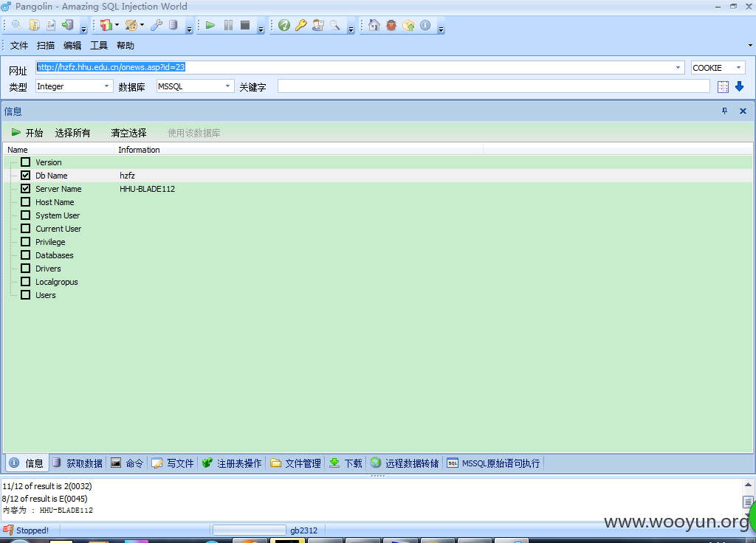756x543 pixels.
Task: Click the magnifier search icon in first toolbar
Action: coord(16,25)
